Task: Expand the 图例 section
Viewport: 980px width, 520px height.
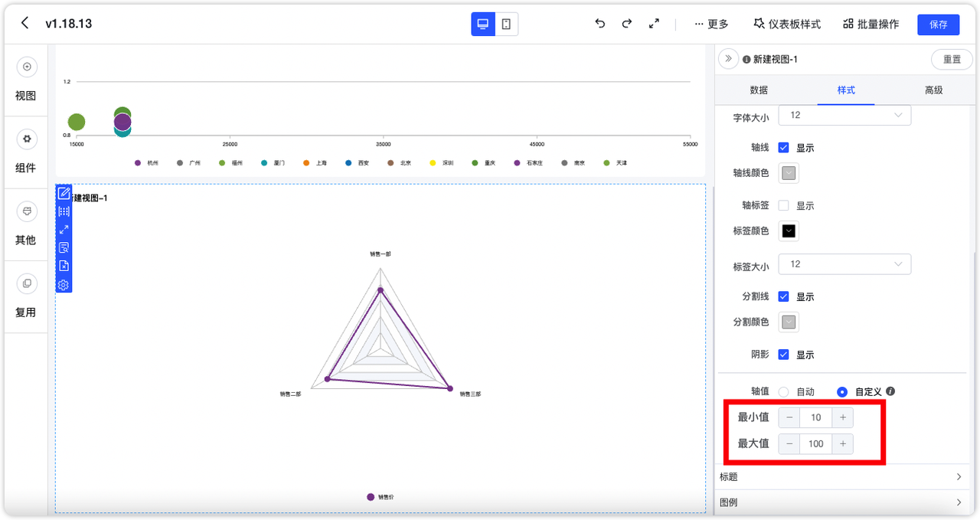Action: point(841,502)
